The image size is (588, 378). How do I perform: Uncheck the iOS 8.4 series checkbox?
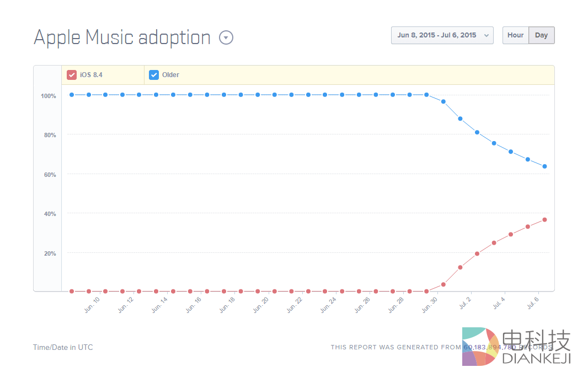pyautogui.click(x=72, y=75)
